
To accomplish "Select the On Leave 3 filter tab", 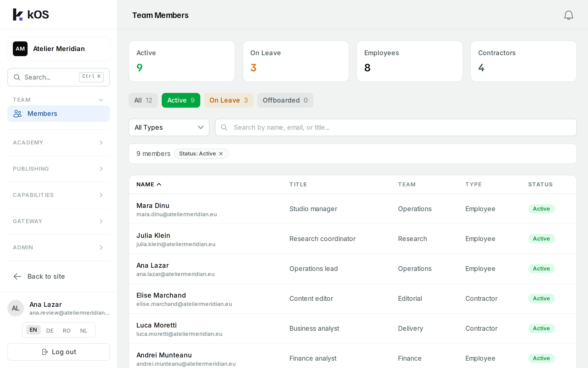I will [229, 100].
